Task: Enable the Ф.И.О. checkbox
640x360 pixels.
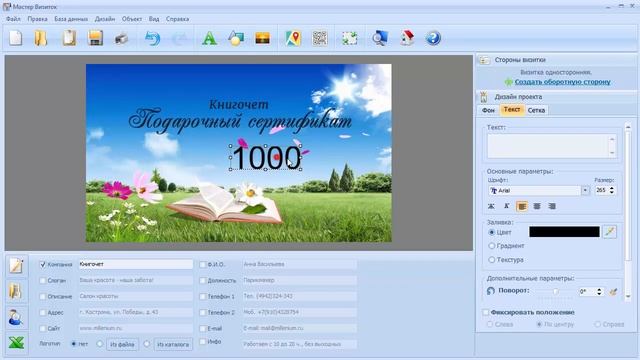Action: pos(202,264)
